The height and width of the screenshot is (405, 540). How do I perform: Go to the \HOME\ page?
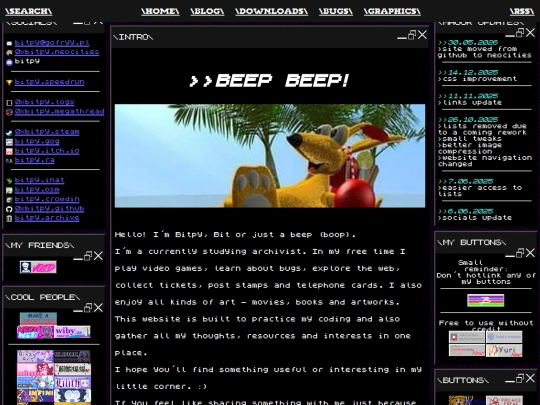click(x=160, y=11)
